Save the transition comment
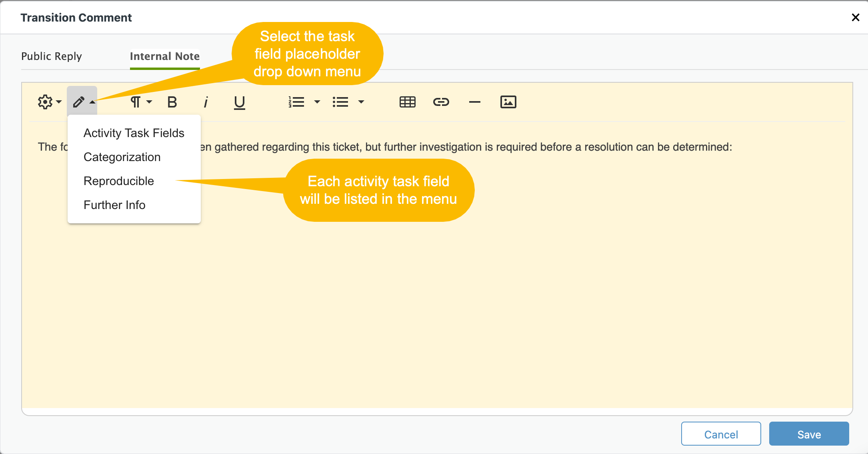The image size is (868, 454). coord(809,434)
